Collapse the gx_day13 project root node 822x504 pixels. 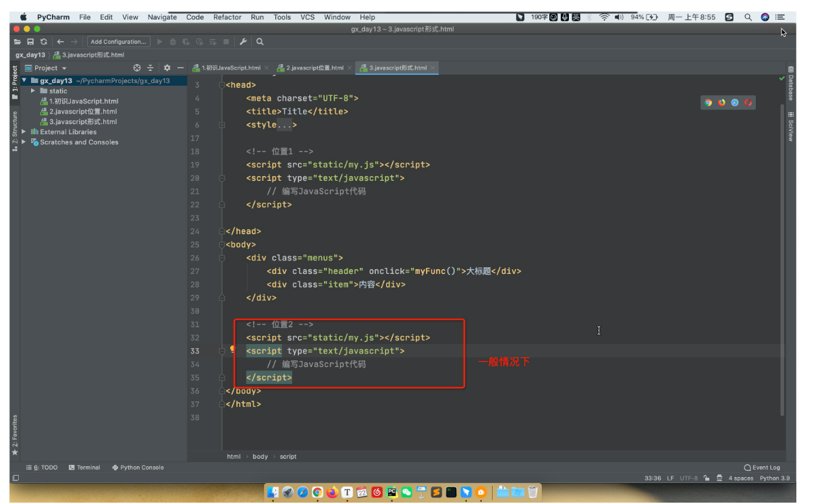coord(24,81)
